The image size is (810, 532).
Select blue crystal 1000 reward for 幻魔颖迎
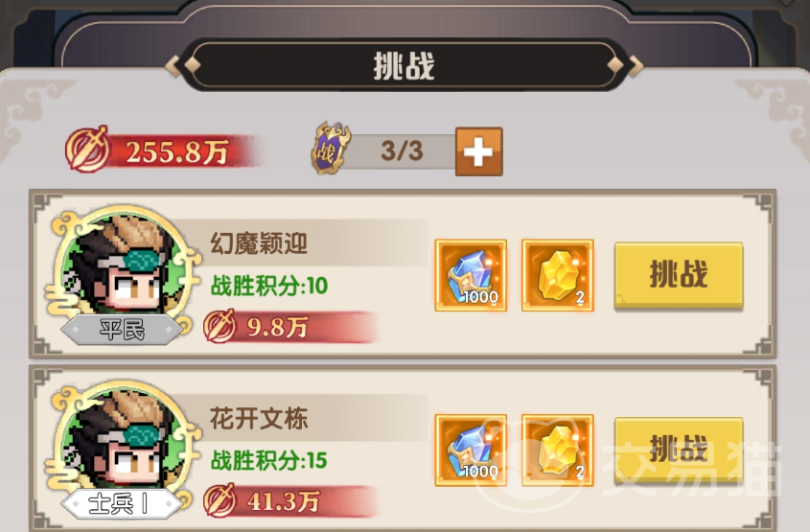pos(471,275)
